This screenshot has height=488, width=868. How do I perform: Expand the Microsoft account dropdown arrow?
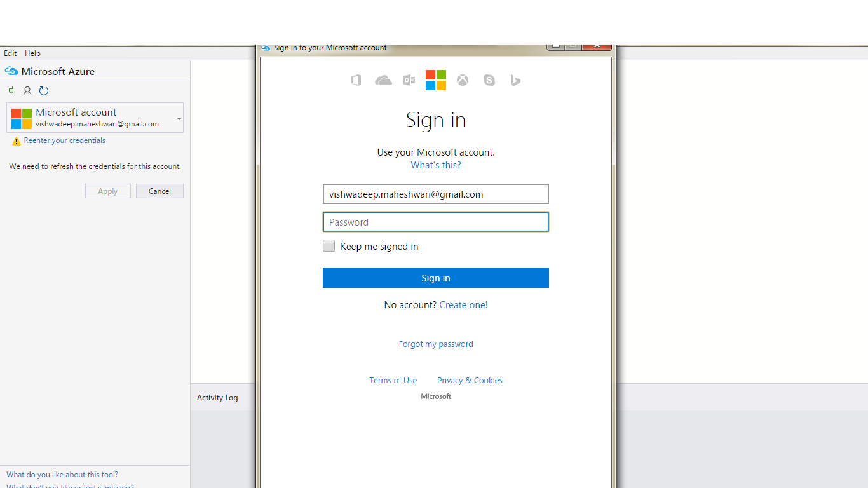[179, 119]
